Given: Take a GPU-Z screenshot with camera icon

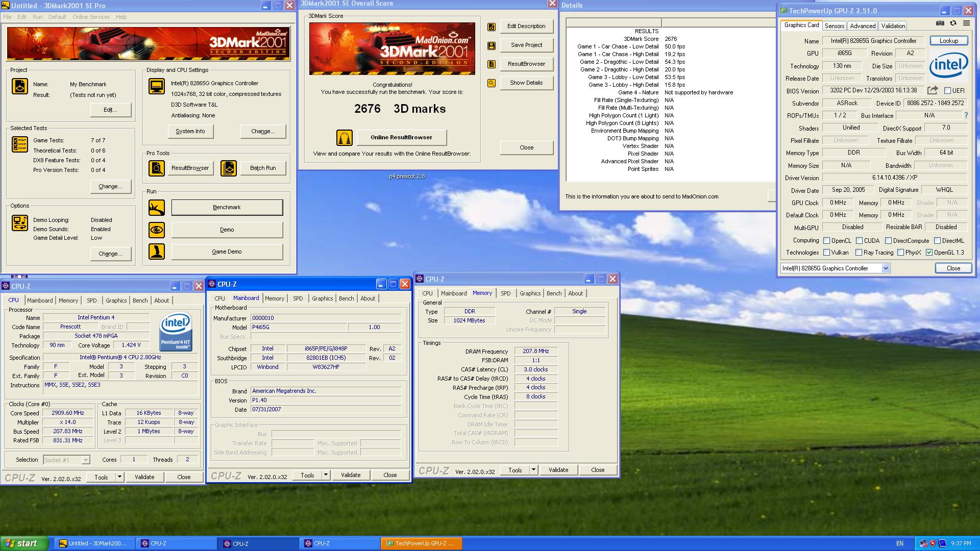Looking at the screenshot, I should (x=940, y=23).
